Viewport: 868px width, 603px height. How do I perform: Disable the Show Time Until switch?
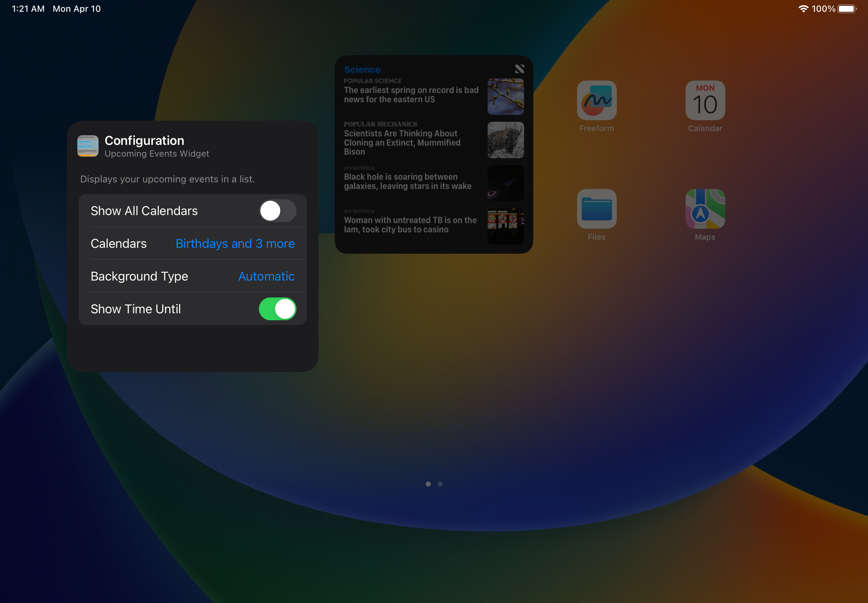click(277, 309)
